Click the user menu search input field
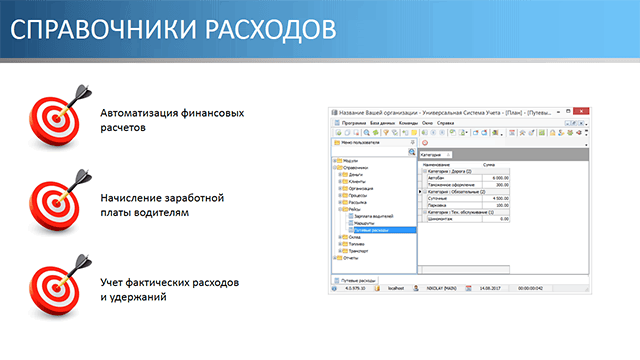Screen dimensions: 640x360 (370, 152)
